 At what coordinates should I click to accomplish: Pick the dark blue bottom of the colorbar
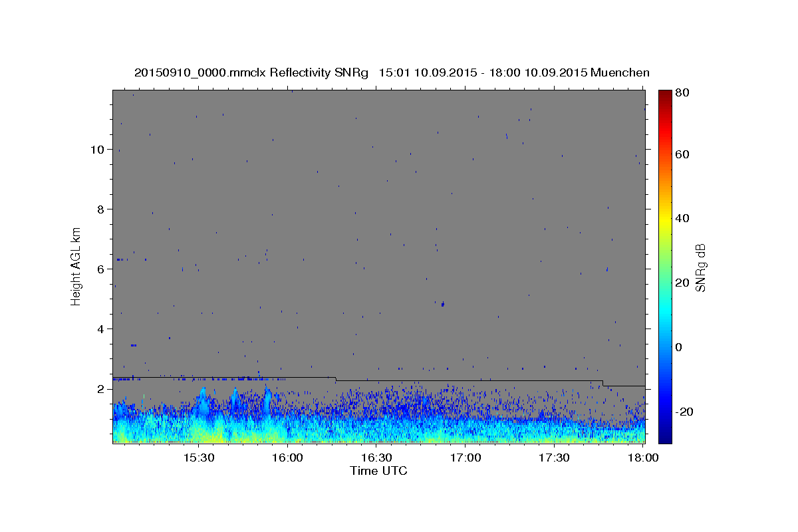(665, 436)
